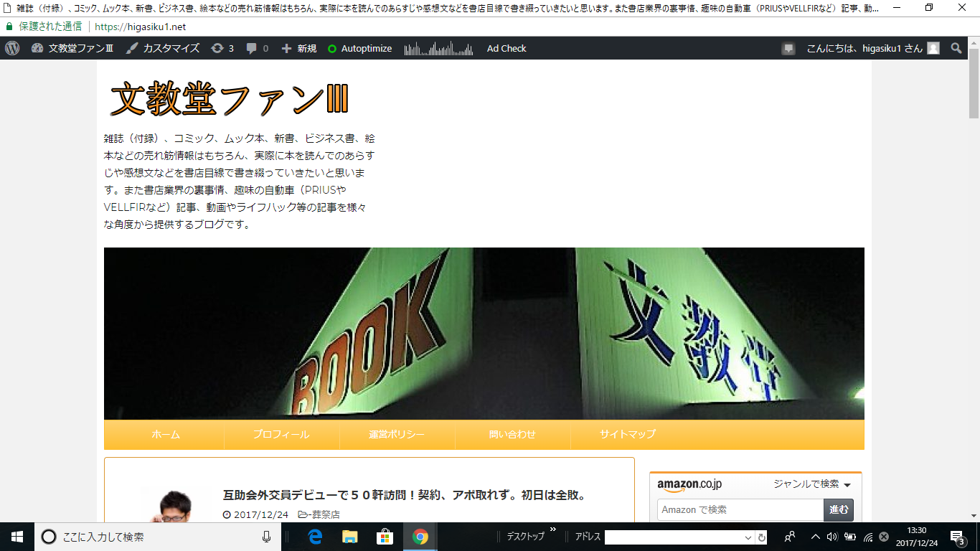Open the WordPress logo menu
This screenshot has height=551, width=980.
pos(12,48)
